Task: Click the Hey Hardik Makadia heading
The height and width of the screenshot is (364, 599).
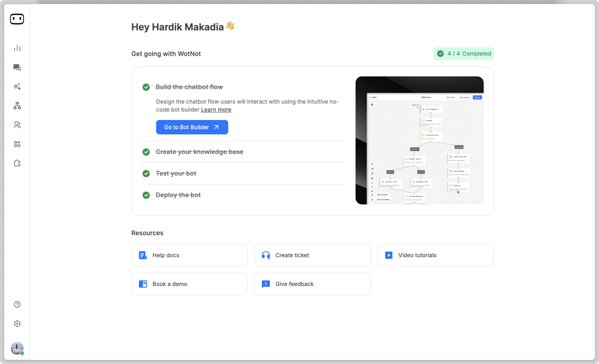Action: pos(183,26)
